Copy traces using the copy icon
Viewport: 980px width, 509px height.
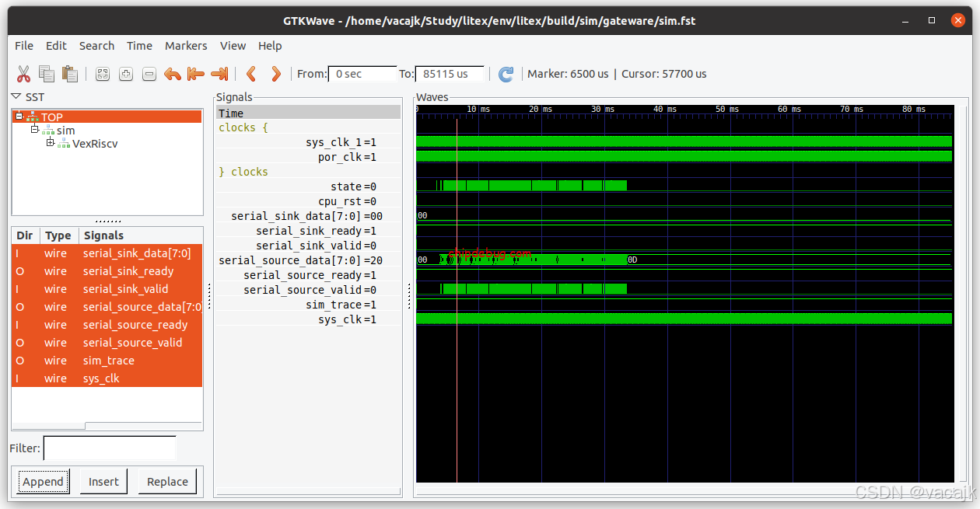coord(47,73)
